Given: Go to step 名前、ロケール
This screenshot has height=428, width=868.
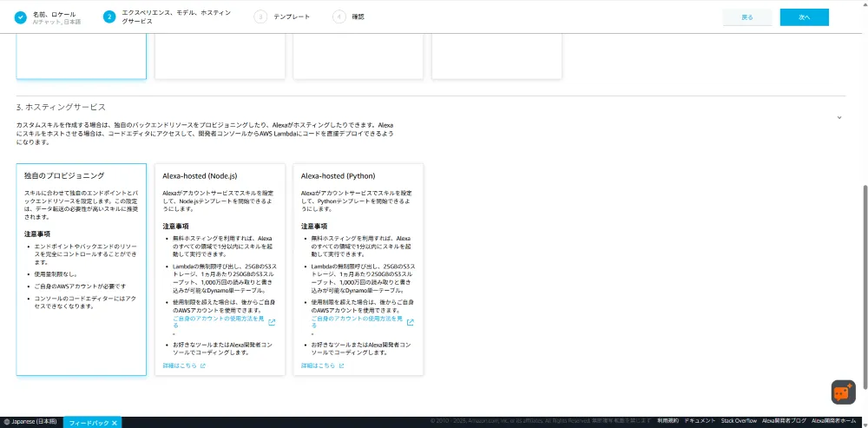Looking at the screenshot, I should tap(54, 14).
